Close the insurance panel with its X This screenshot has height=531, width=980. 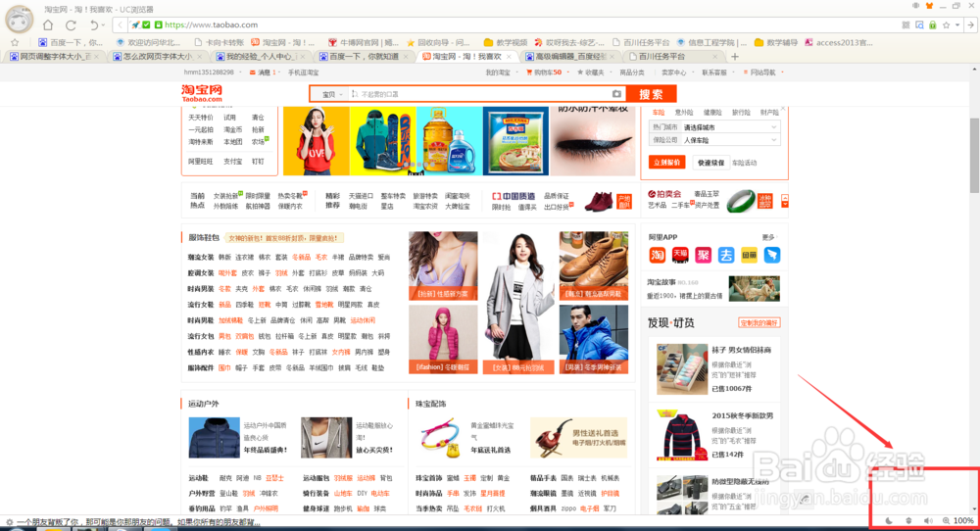[782, 109]
